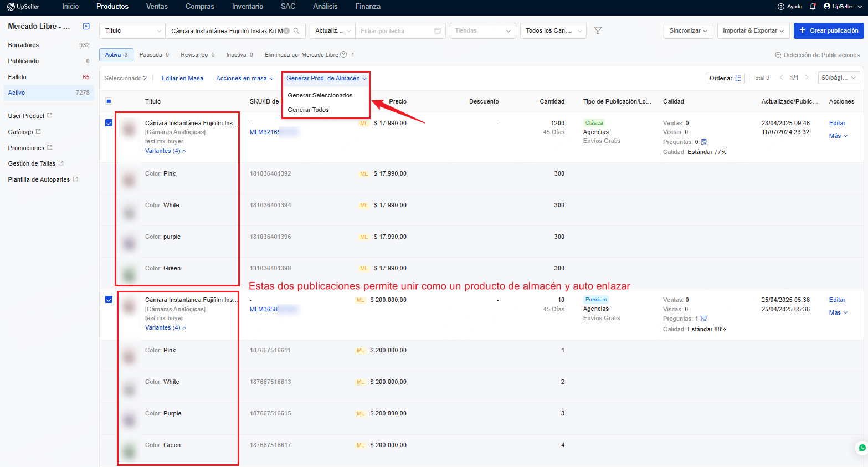Screen dimensions: 868x467
Task: Collapse Variantes (4) of second listing
Action: click(166, 327)
